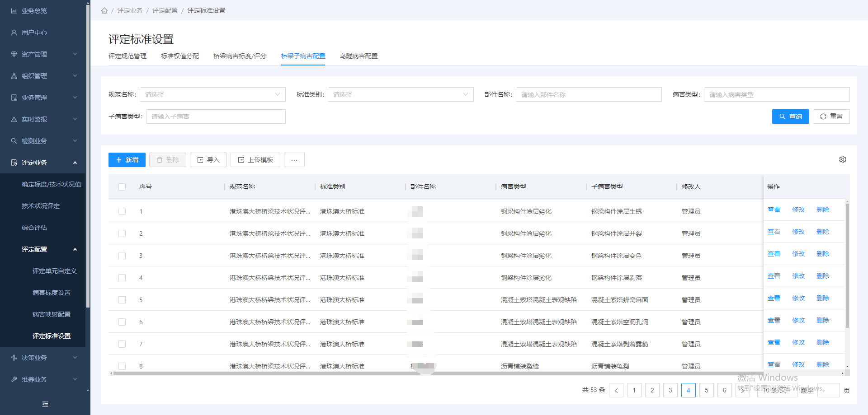Image resolution: width=868 pixels, height=415 pixels.
Task: Collapse the 评定配置 submenu chevron
Action: tap(75, 249)
